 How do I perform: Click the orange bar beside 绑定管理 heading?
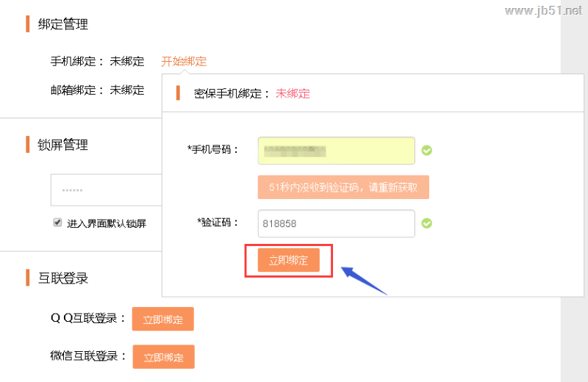tap(28, 24)
